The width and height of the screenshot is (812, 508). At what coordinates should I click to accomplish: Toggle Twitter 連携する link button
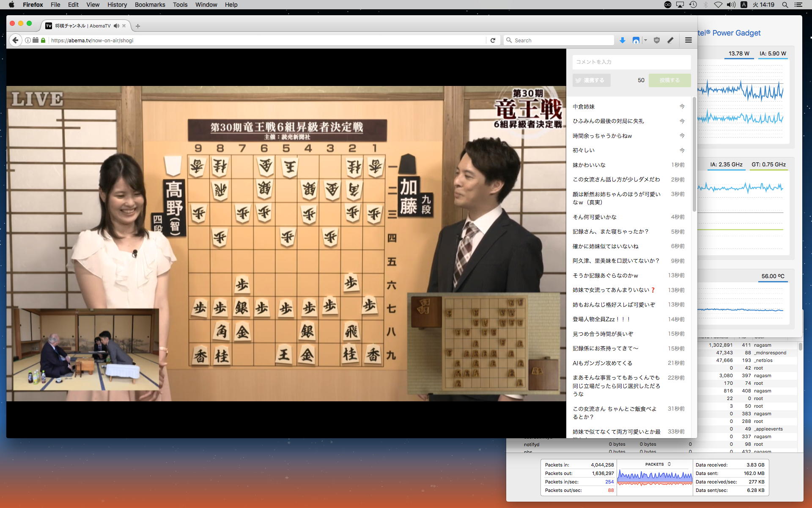(x=591, y=80)
